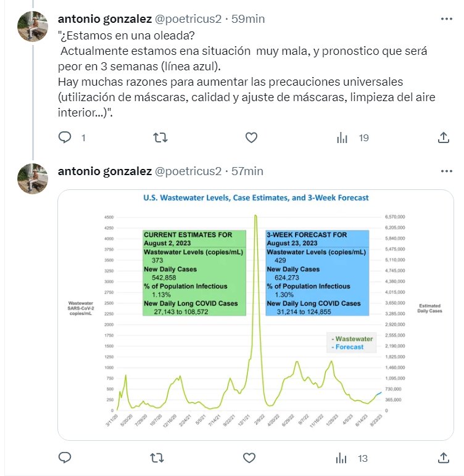The height and width of the screenshot is (476, 464).
Task: Open antonio gonzalez profile from first tweet
Action: point(104,19)
